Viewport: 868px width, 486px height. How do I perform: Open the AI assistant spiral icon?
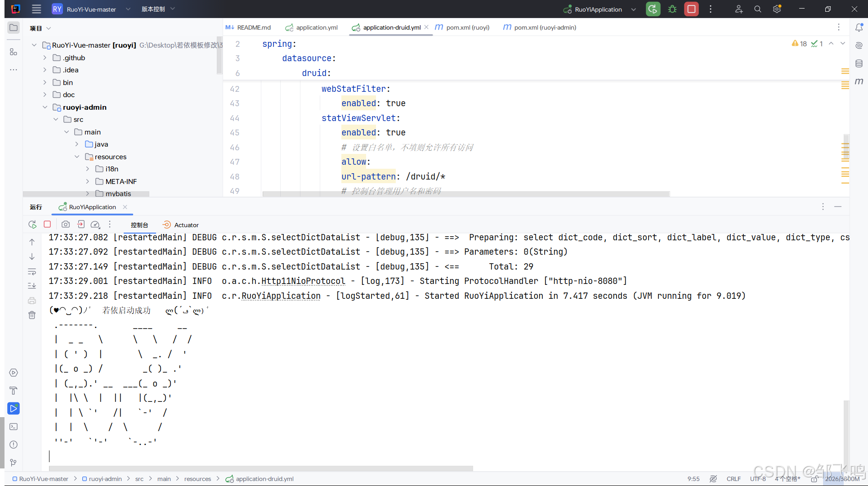coord(859,45)
